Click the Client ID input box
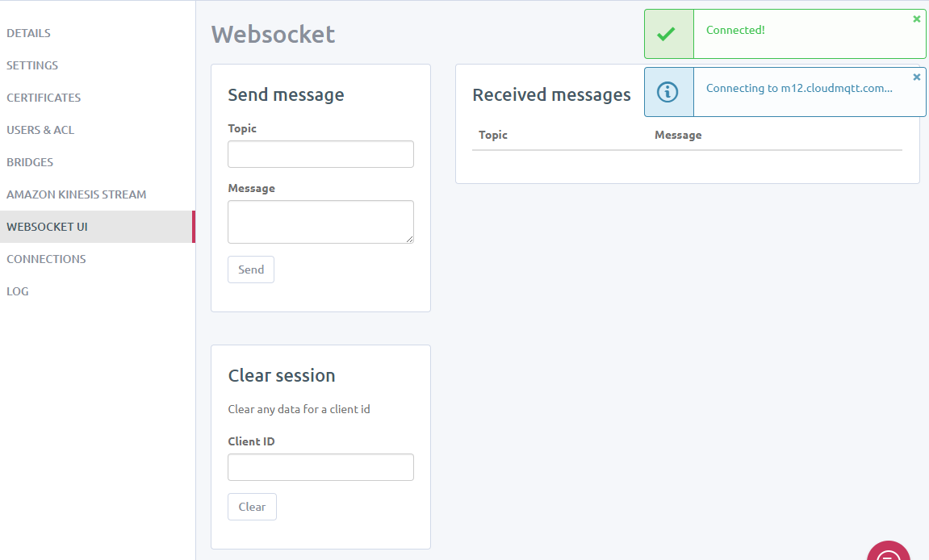929x560 pixels. (320, 467)
